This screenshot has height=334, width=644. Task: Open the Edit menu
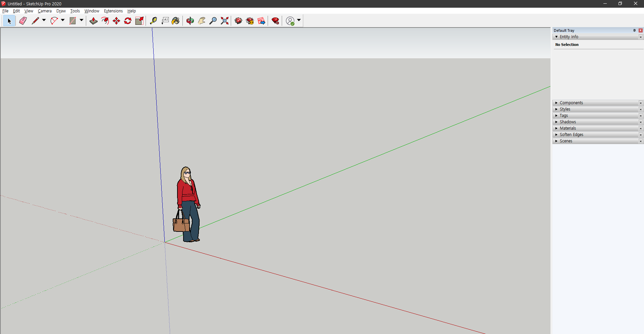point(16,11)
